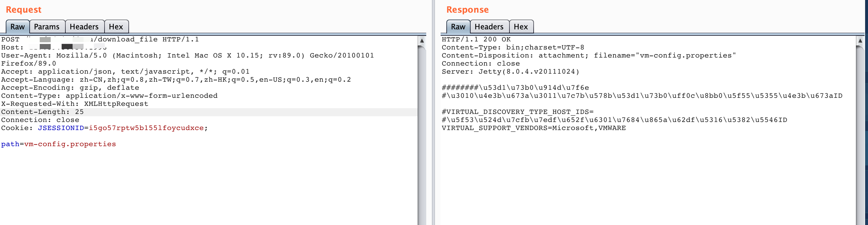Open the response Headers tab
The height and width of the screenshot is (225, 868).
coord(489,26)
